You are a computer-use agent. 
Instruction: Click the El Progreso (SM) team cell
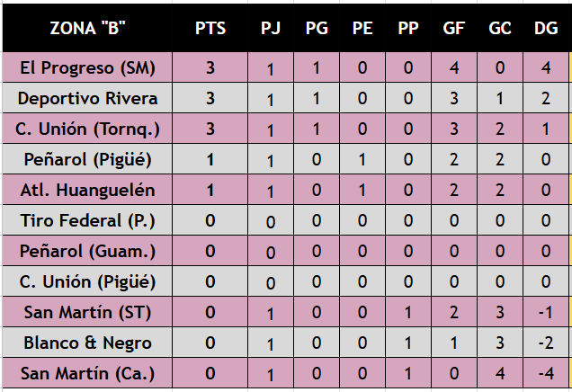click(87, 67)
